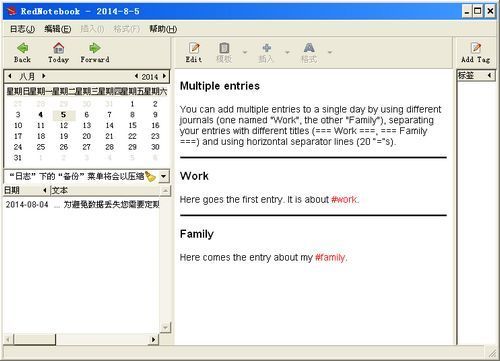
Task: Open the Help (帮助) menu
Action: [163, 29]
